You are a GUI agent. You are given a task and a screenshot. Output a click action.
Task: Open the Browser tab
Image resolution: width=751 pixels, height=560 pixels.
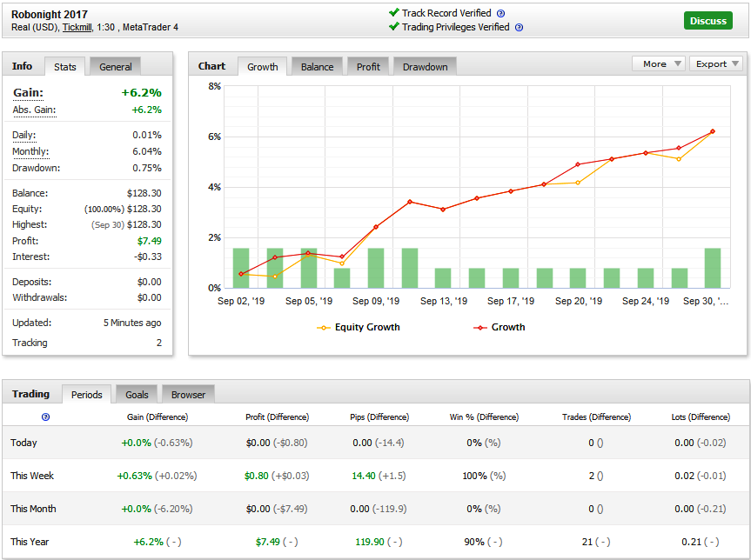tap(188, 395)
